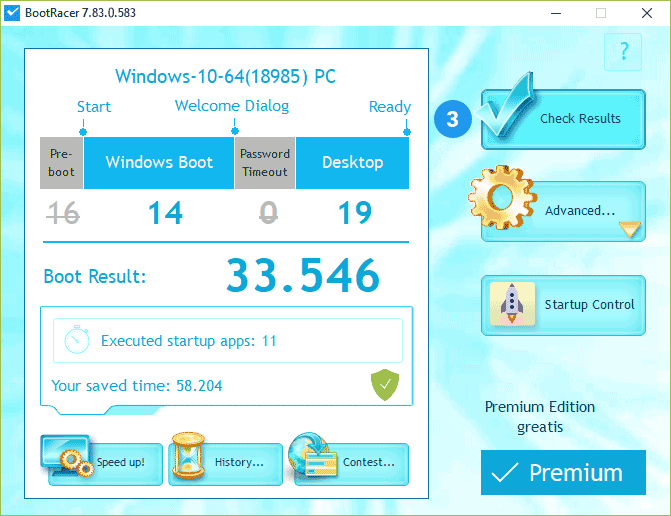671x516 pixels.
Task: Click the hourglass History icon
Action: coord(189,459)
